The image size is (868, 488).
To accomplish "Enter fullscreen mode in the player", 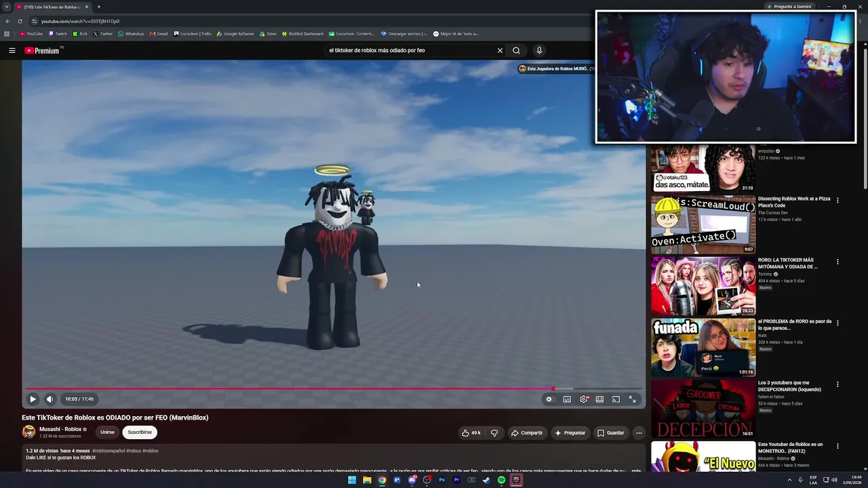I will click(x=632, y=399).
